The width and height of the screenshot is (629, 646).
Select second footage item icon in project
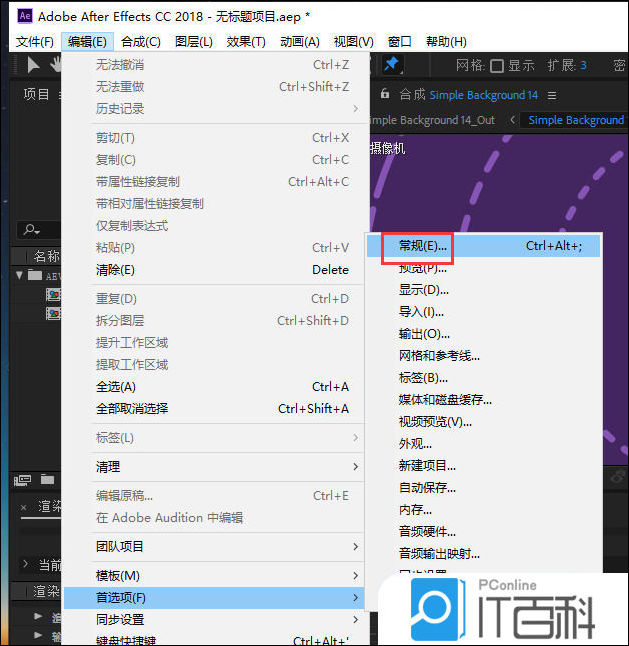53,314
